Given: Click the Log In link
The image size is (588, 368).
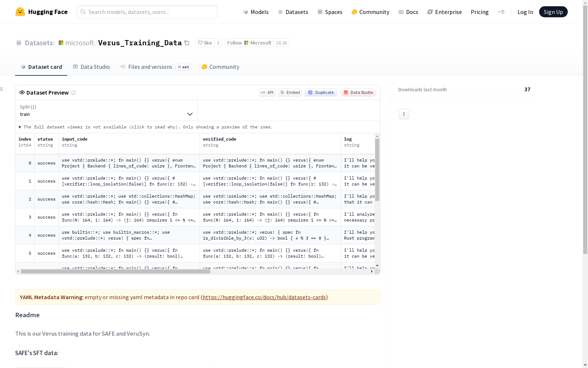Looking at the screenshot, I should 525,12.
